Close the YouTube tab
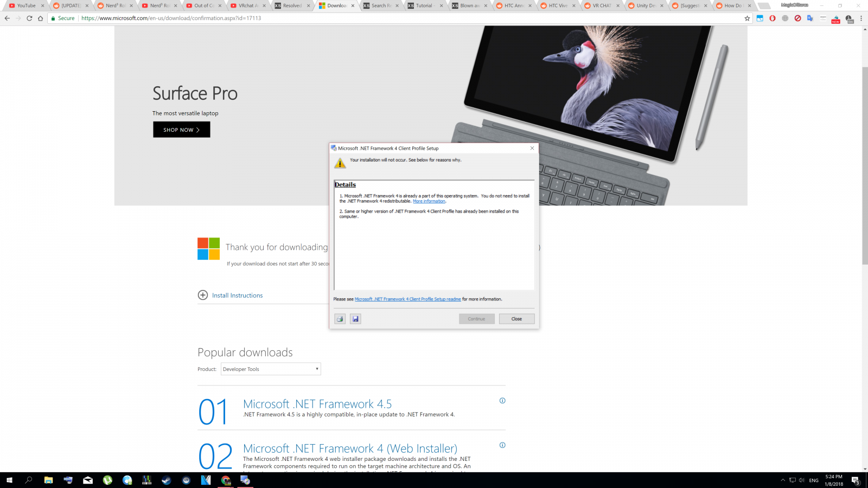This screenshot has height=488, width=868. pyautogui.click(x=42, y=5)
